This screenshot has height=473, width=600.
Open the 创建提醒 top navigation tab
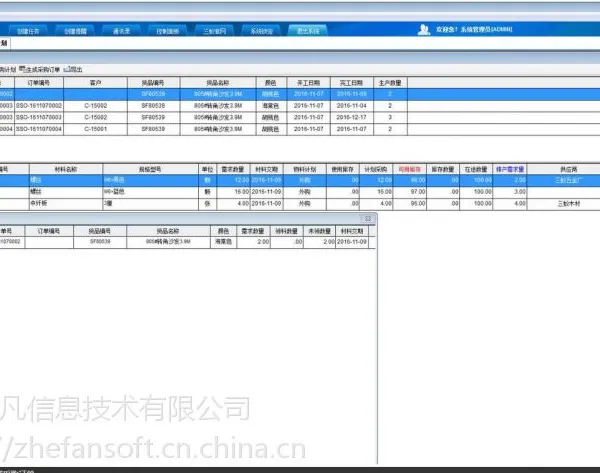pyautogui.click(x=75, y=31)
